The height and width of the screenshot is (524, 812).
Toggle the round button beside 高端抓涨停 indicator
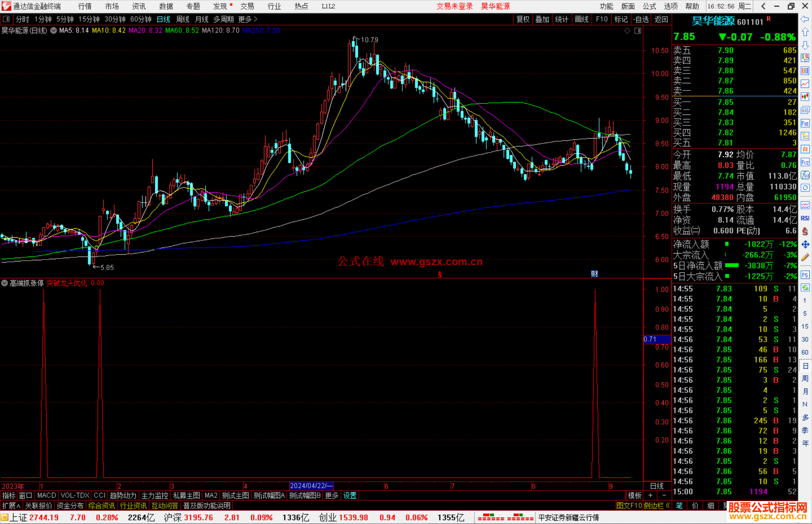5,283
